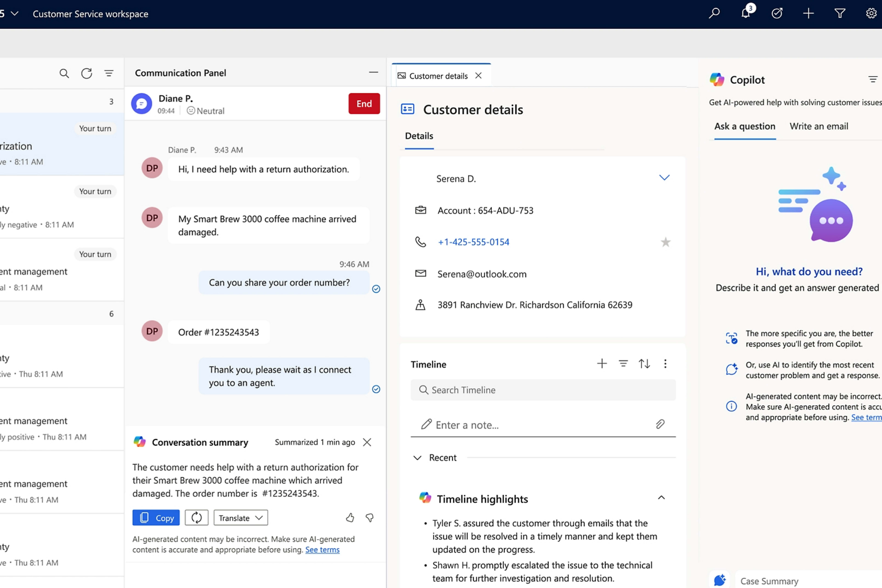
Task: Click the email Serena@outlook.com
Action: tap(482, 274)
